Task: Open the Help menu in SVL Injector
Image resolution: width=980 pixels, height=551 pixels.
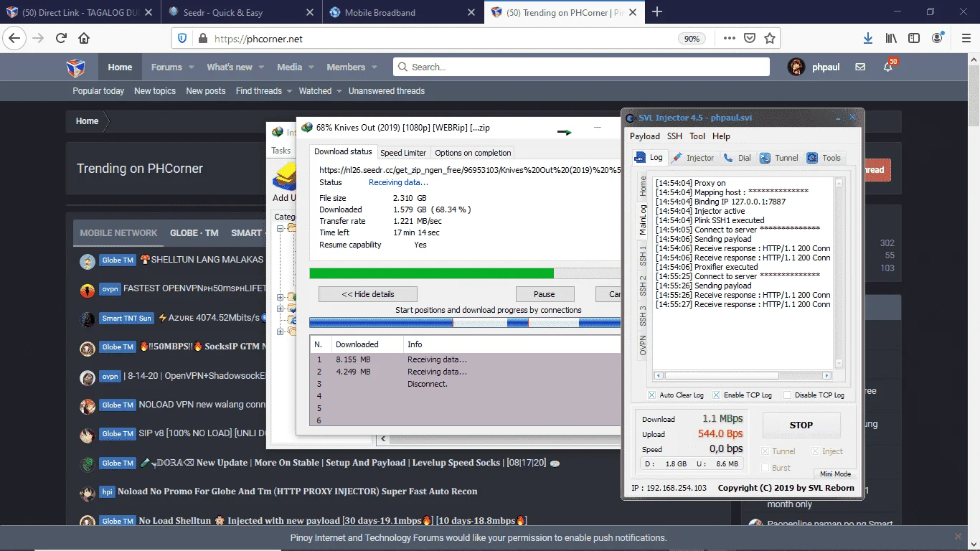Action: [721, 136]
